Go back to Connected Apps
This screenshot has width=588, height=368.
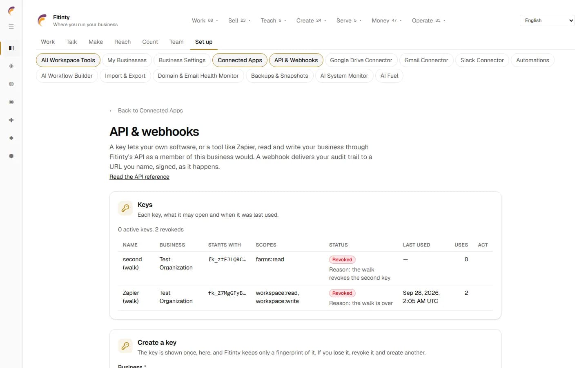pos(146,110)
